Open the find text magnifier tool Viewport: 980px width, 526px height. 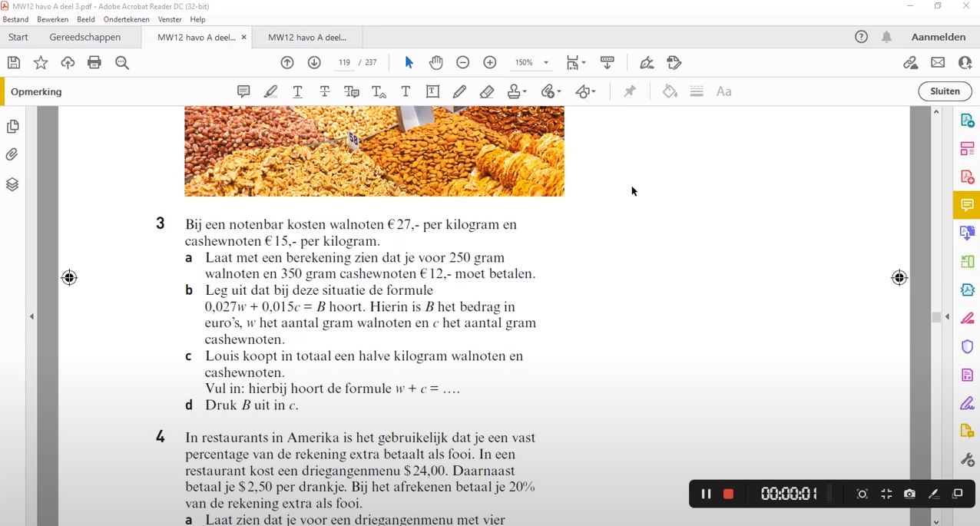(122, 63)
